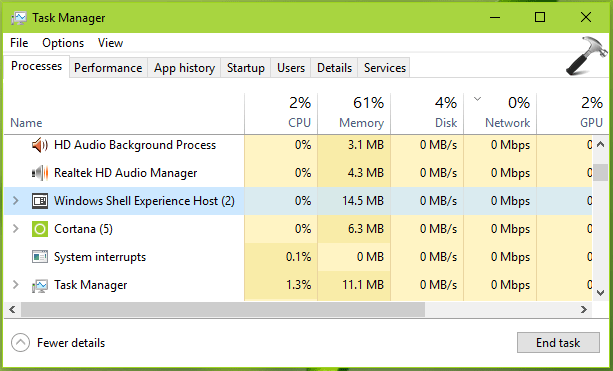
Task: Click the horizontal scrollbar left arrow
Action: pyautogui.click(x=12, y=310)
